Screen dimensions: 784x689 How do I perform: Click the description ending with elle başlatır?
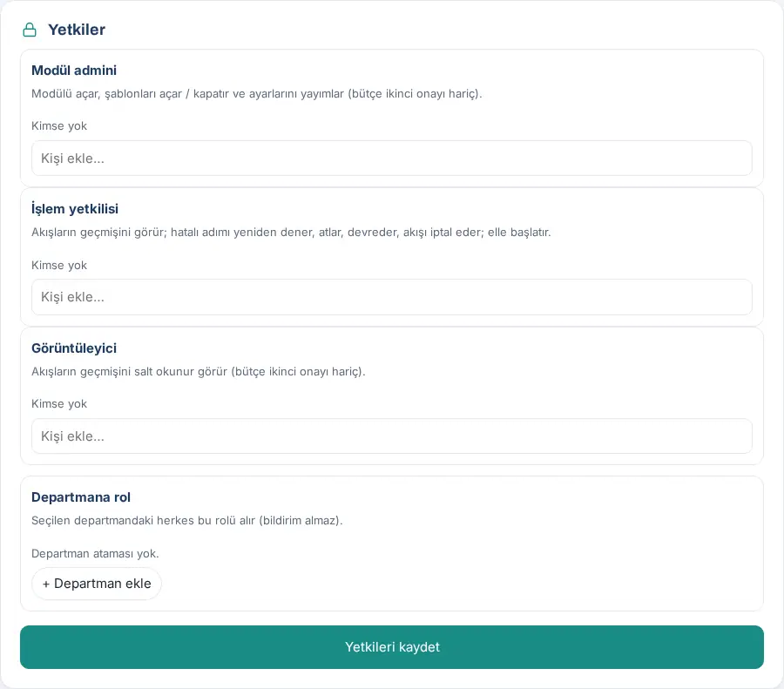click(x=291, y=233)
